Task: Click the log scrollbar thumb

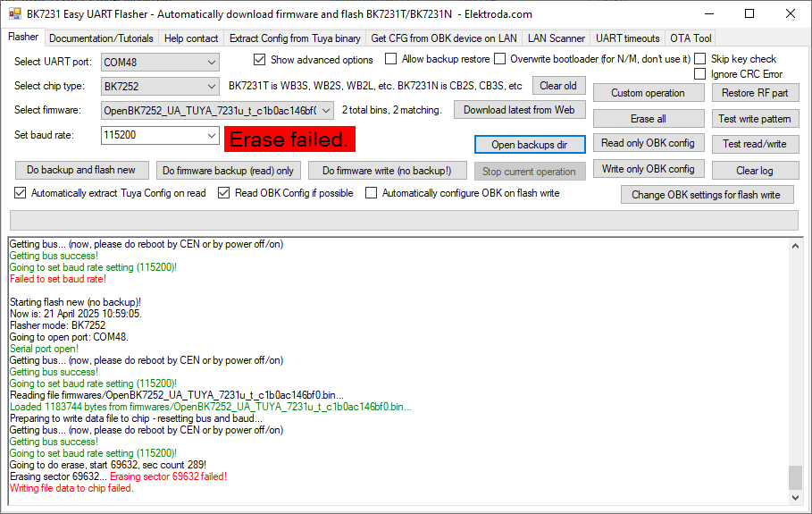Action: pyautogui.click(x=795, y=477)
